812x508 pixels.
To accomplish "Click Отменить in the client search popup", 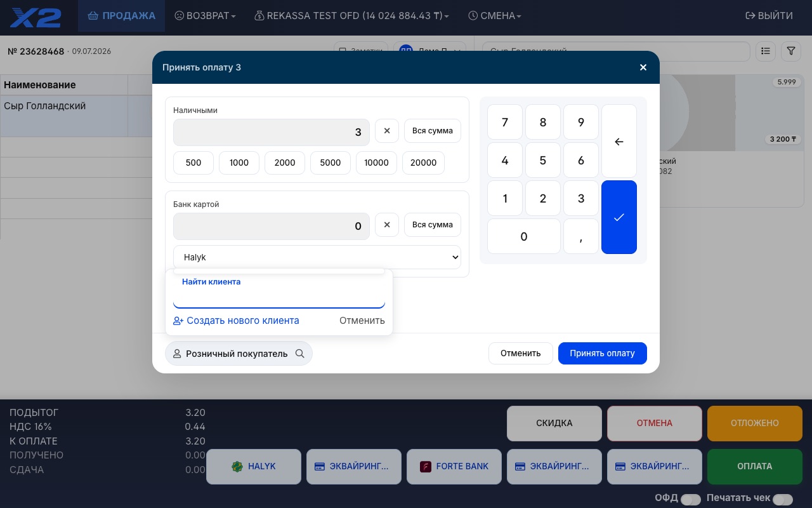I will 362,321.
